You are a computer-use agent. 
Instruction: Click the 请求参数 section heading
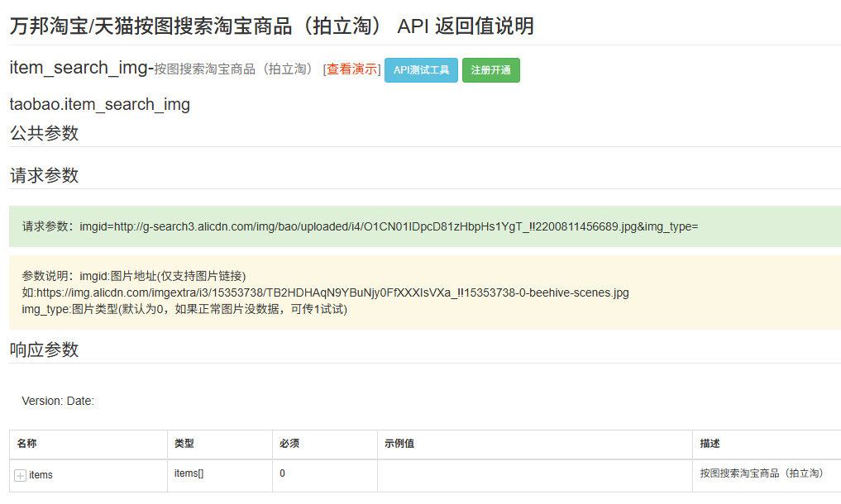coord(44,175)
